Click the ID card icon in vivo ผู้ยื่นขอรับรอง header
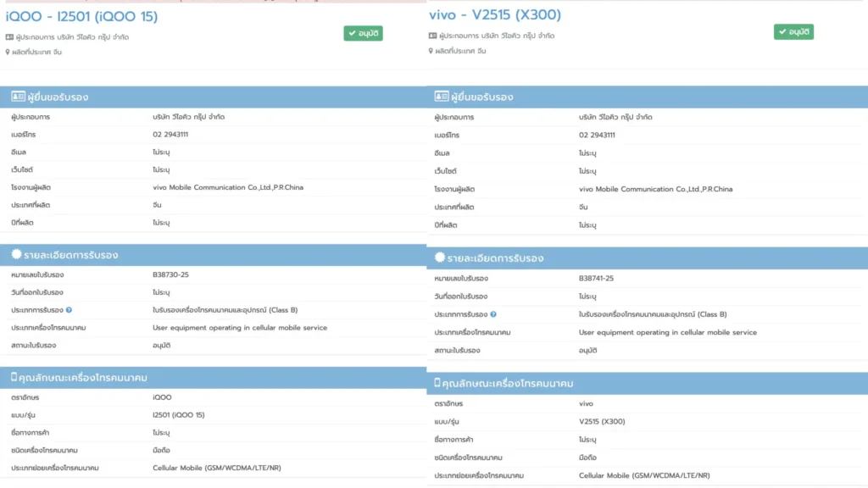The width and height of the screenshot is (868, 488). coord(441,97)
